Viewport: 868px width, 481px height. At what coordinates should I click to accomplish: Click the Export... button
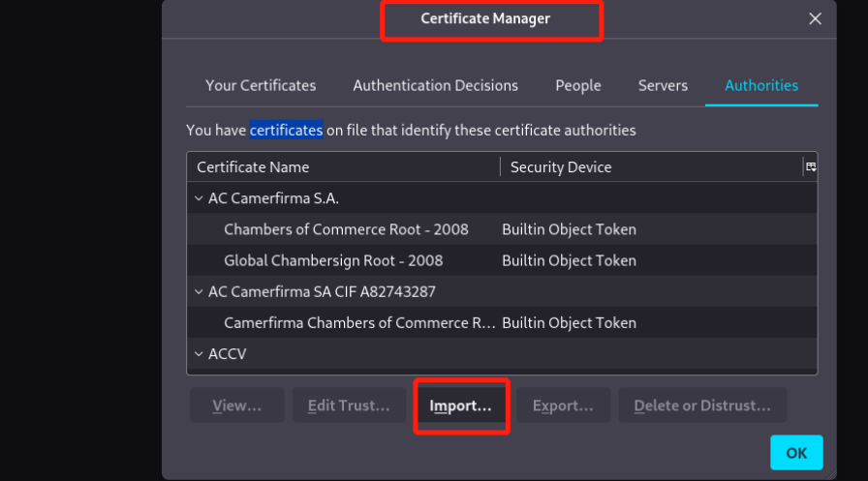[x=563, y=406]
